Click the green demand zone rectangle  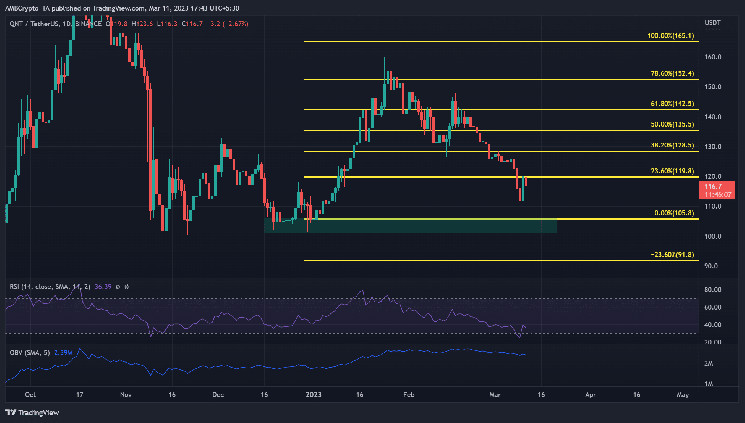(411, 226)
